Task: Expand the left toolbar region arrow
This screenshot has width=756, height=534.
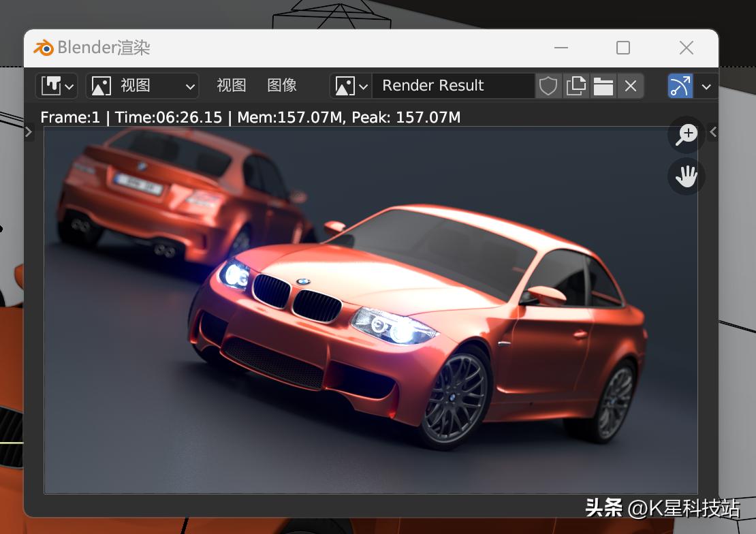Action: [x=29, y=131]
